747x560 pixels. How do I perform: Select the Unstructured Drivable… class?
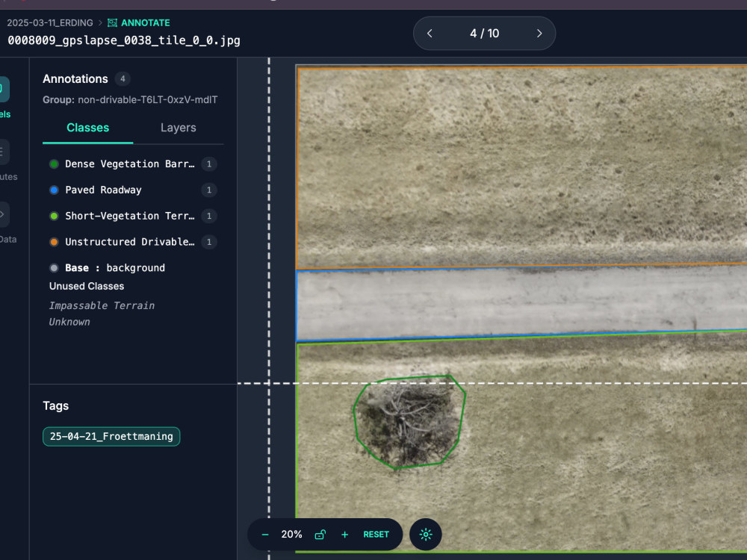point(134,242)
